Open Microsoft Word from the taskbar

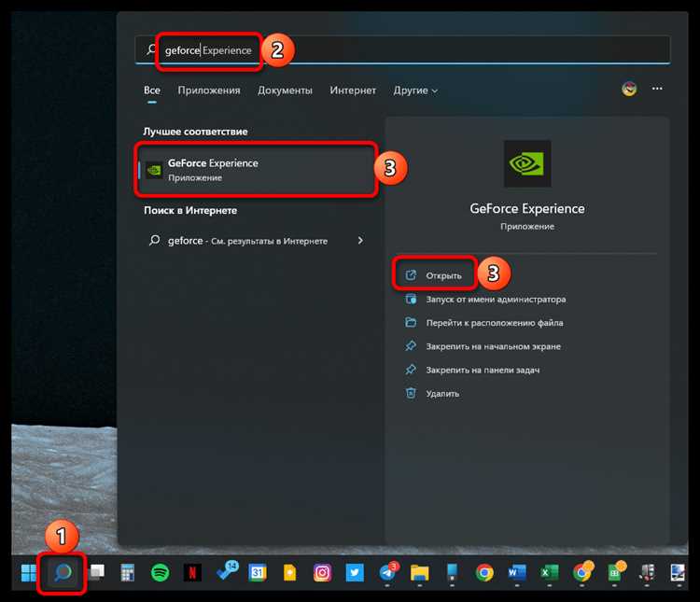[517, 572]
